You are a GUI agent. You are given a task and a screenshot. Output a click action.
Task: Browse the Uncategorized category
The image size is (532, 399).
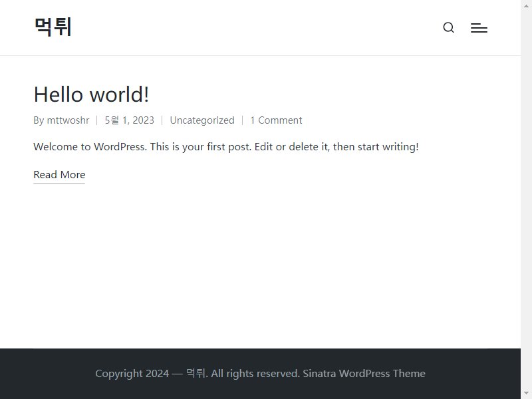pyautogui.click(x=202, y=120)
